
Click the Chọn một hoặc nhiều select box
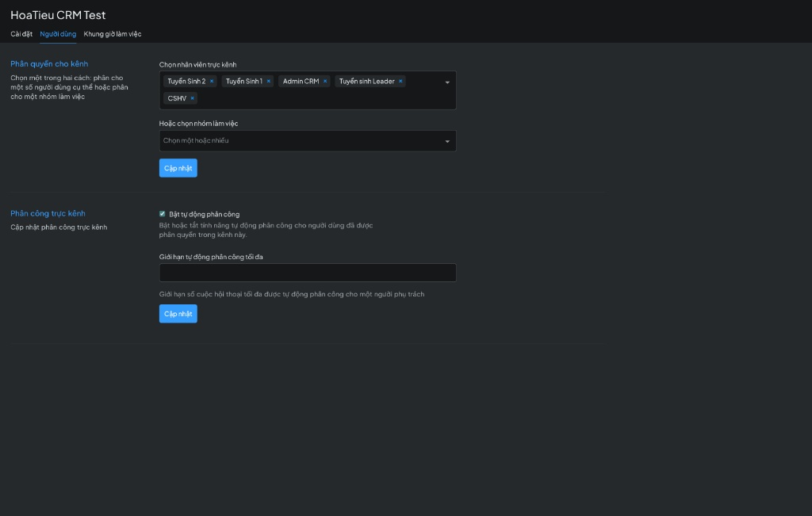pyautogui.click(x=301, y=141)
